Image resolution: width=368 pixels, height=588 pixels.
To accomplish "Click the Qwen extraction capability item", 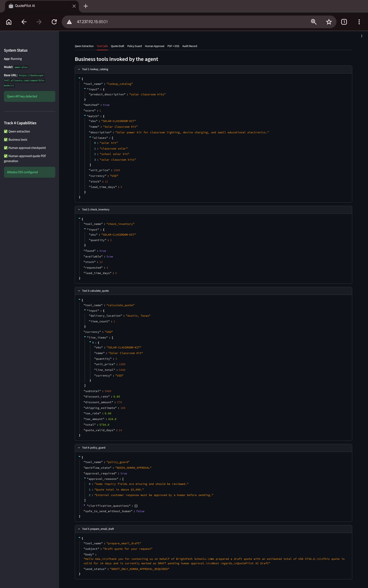I will (17, 131).
